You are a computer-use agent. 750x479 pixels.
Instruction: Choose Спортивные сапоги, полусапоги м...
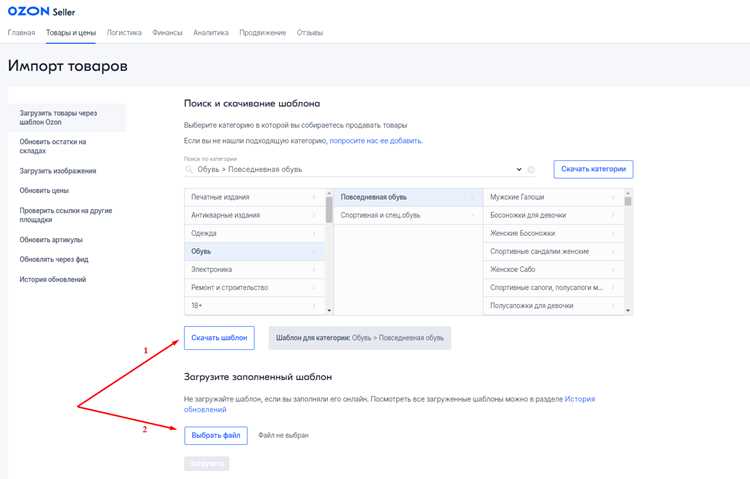coord(553,288)
